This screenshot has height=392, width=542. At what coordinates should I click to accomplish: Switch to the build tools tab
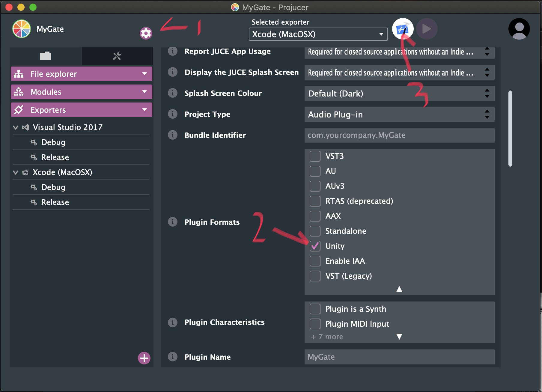click(117, 56)
